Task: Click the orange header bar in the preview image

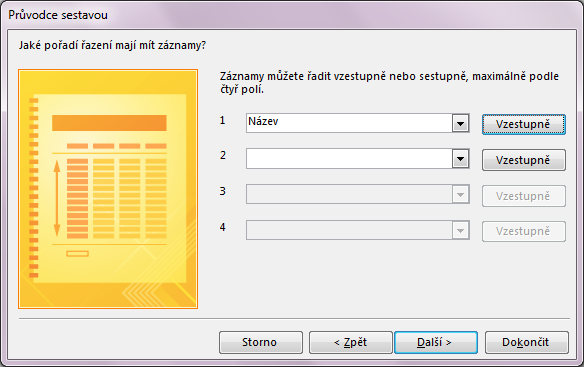Action: pyautogui.click(x=109, y=123)
